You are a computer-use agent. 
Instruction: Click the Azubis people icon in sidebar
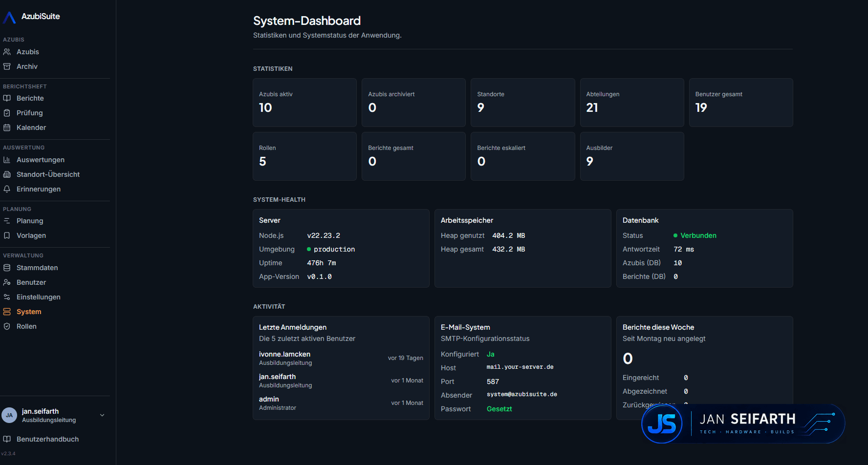7,52
